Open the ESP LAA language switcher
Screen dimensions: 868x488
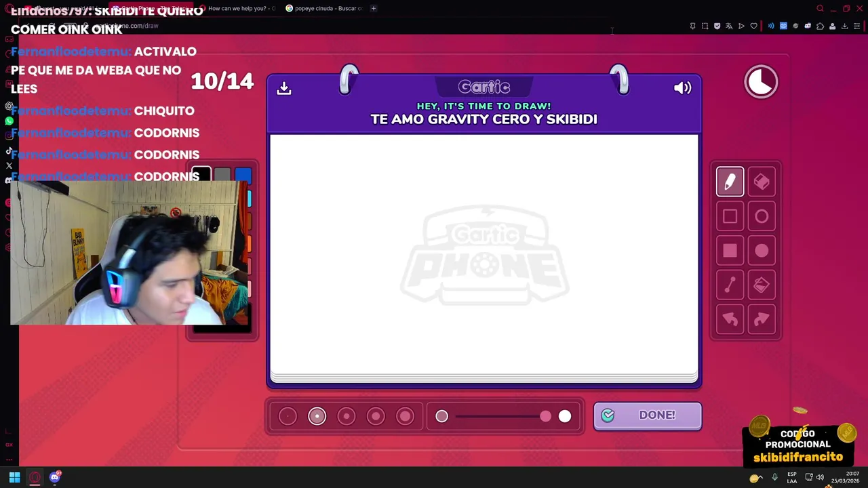[792, 477]
